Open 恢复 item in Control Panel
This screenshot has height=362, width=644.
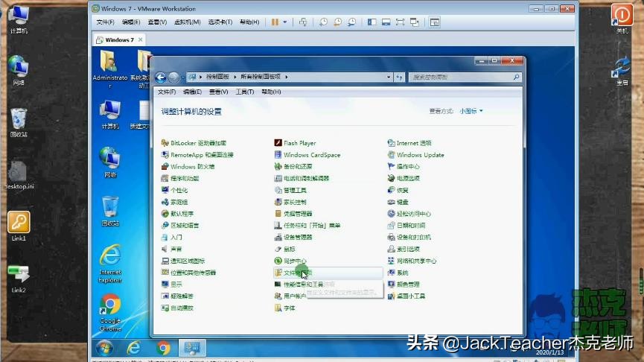point(398,190)
